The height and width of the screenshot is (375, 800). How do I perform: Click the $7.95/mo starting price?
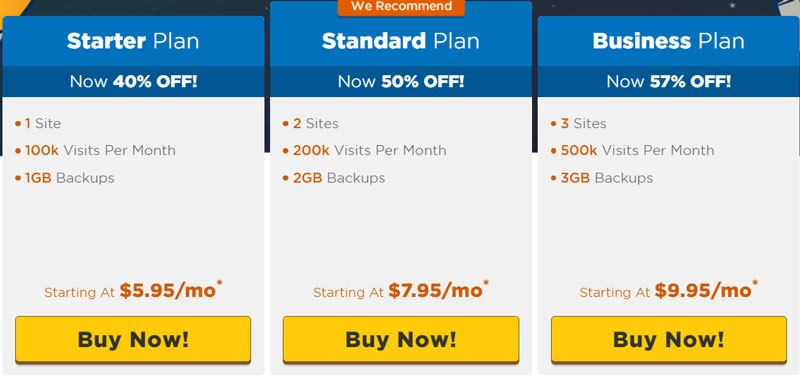coord(436,291)
